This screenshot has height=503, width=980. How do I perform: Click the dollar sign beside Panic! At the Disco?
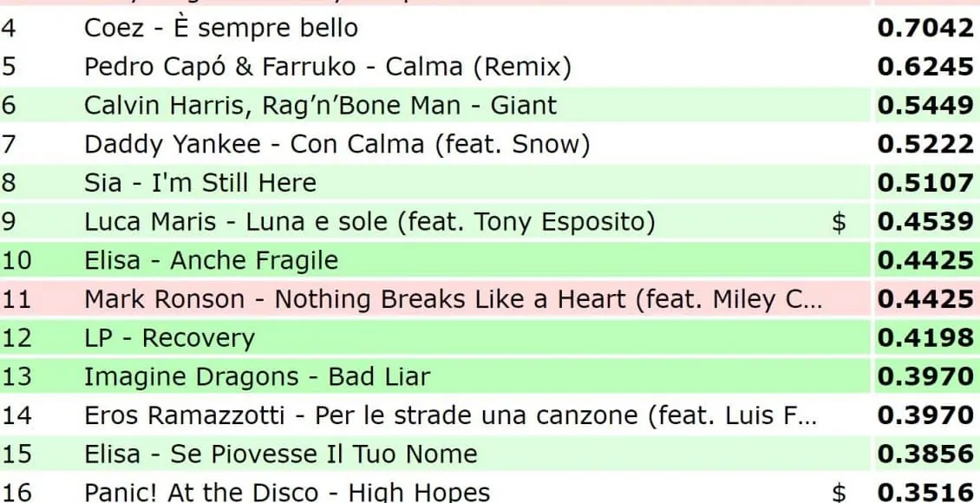838,493
